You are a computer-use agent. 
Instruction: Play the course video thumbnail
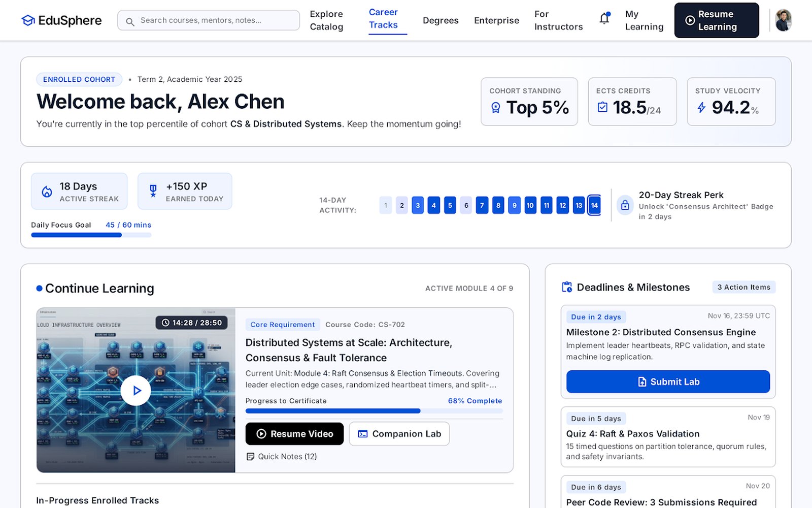136,390
